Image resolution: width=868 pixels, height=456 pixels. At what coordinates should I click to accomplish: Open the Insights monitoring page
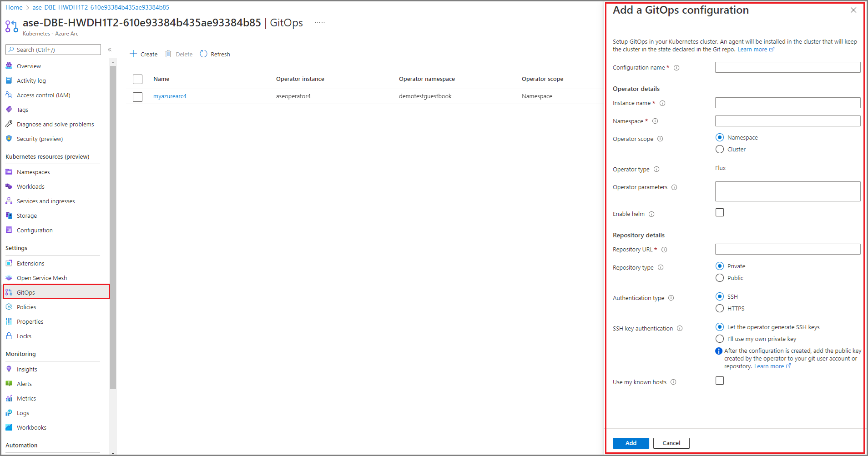click(x=26, y=369)
